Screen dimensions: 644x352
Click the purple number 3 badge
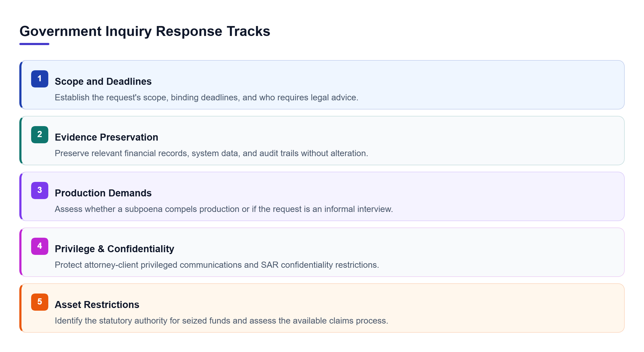click(40, 190)
